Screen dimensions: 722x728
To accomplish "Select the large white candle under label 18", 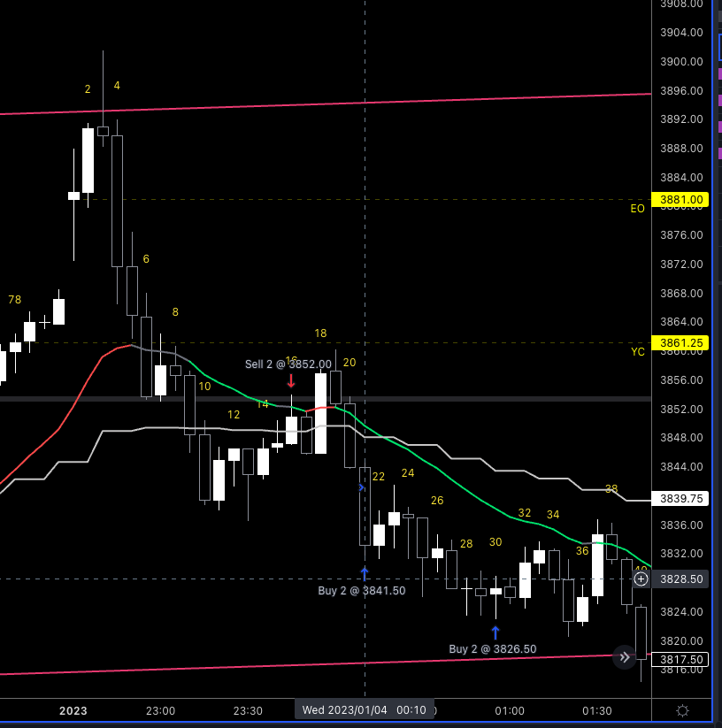I will (x=320, y=413).
